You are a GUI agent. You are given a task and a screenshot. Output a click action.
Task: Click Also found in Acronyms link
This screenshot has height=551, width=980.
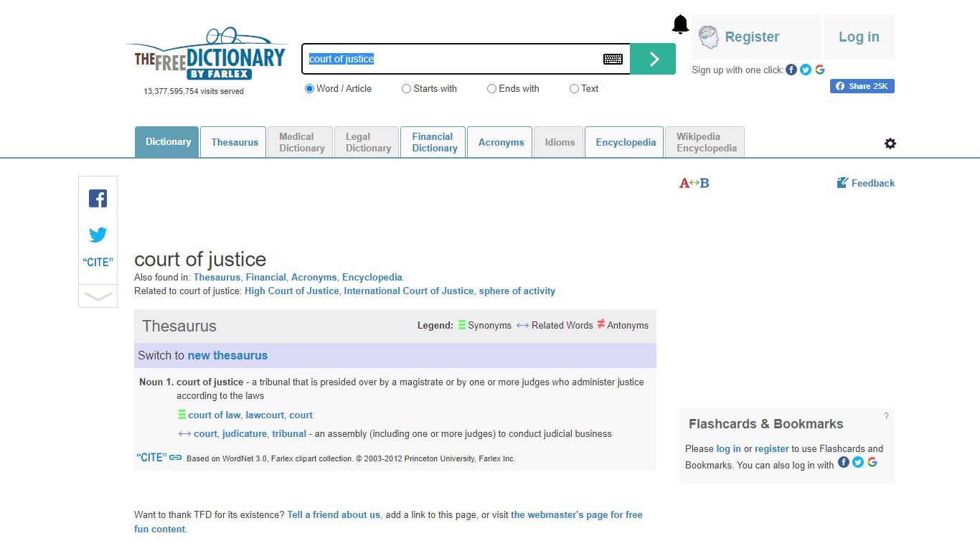click(314, 277)
